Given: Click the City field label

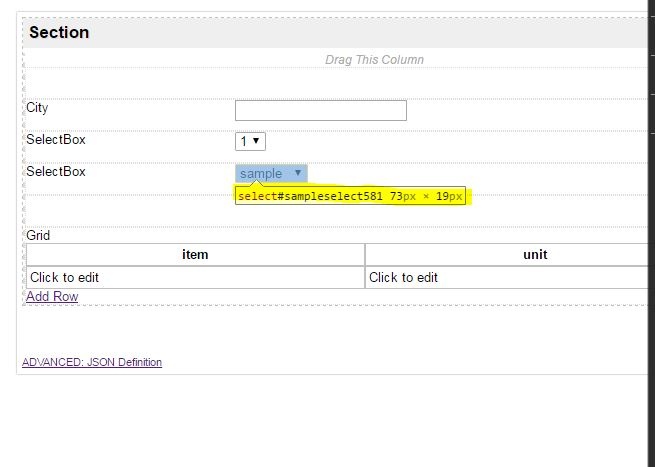Looking at the screenshot, I should point(37,108).
